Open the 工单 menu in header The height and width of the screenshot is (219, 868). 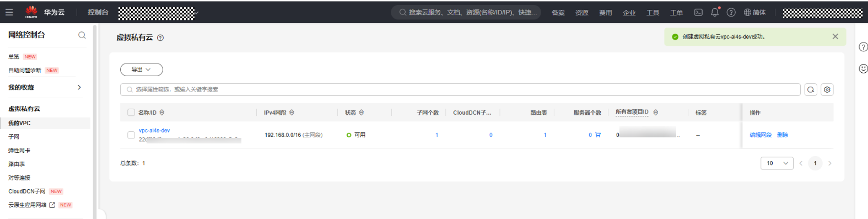(x=677, y=13)
